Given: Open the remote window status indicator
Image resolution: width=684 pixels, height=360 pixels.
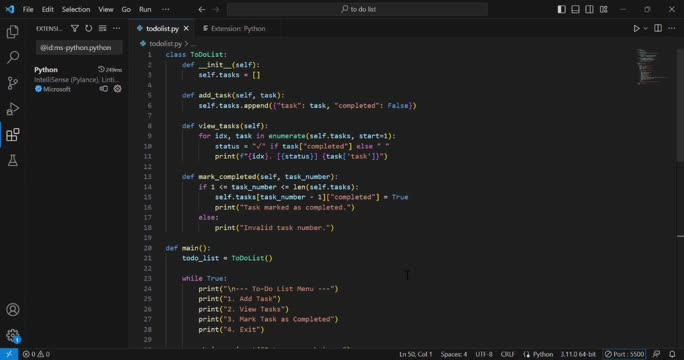Looking at the screenshot, I should [9, 354].
